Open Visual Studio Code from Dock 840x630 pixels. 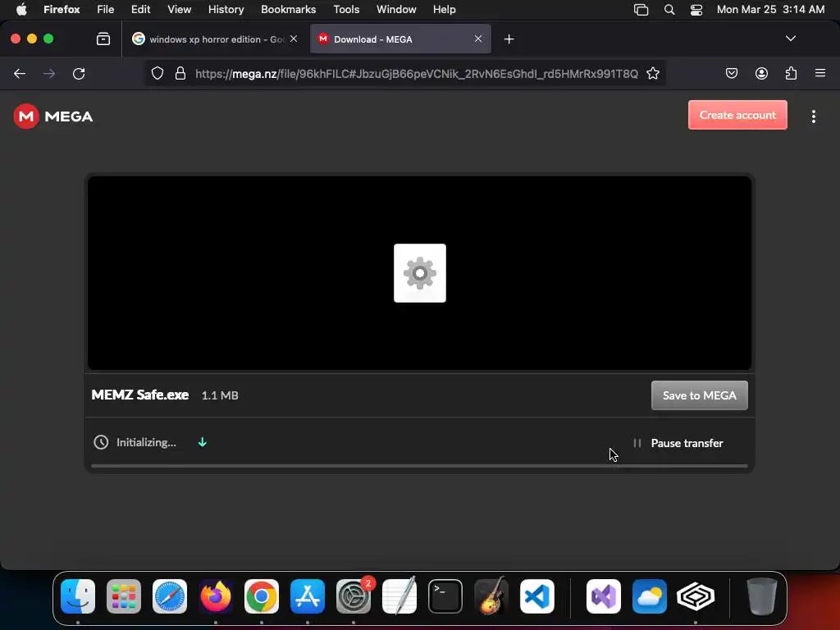tap(536, 596)
